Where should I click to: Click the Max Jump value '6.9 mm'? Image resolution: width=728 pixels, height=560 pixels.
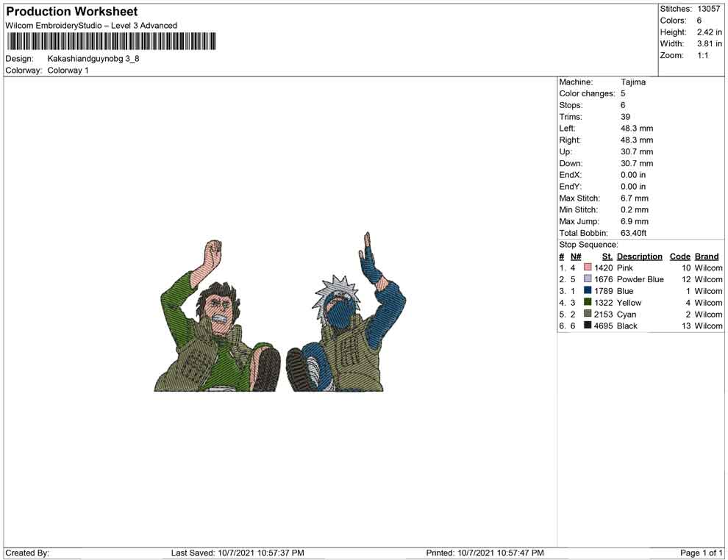click(634, 221)
